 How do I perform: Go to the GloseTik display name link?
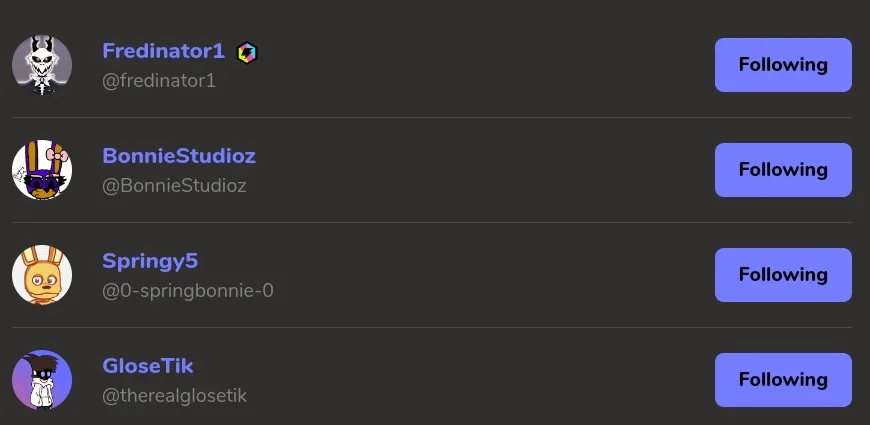(148, 366)
